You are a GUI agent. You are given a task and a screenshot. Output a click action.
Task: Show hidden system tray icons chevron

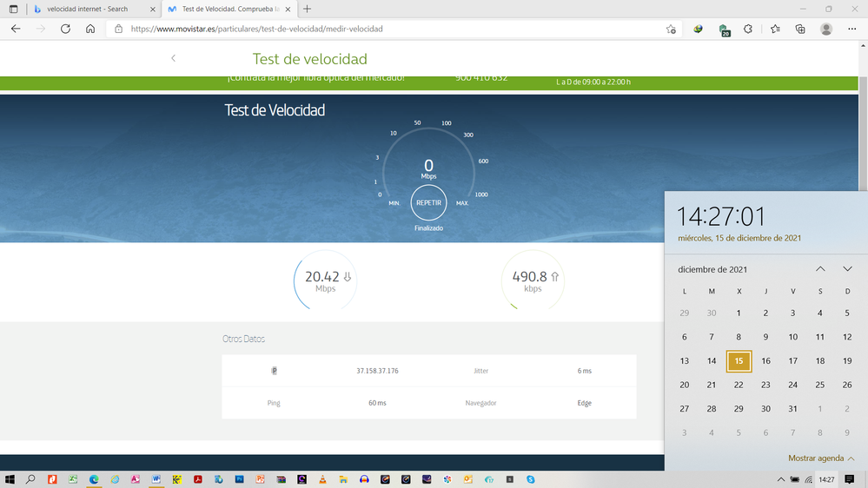tap(781, 479)
